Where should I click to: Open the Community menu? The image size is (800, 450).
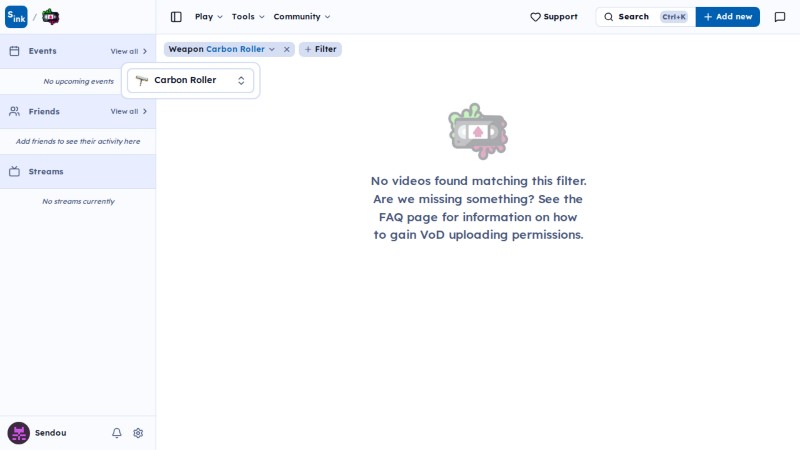[302, 17]
